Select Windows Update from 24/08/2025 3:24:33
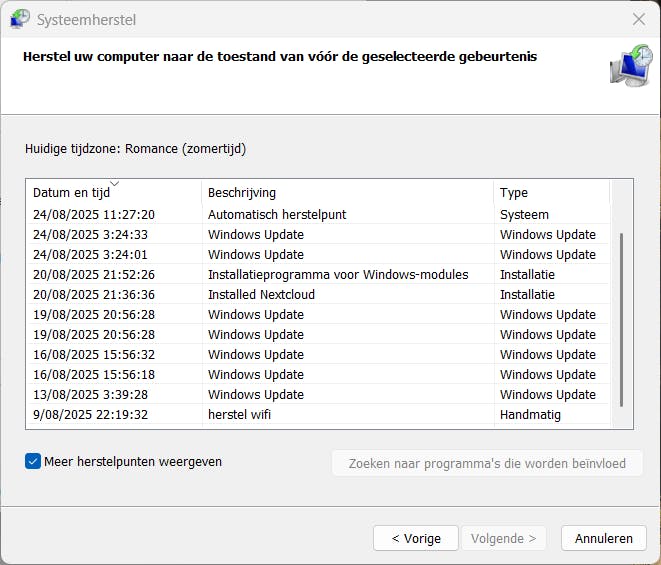The width and height of the screenshot is (661, 565). coord(255,234)
